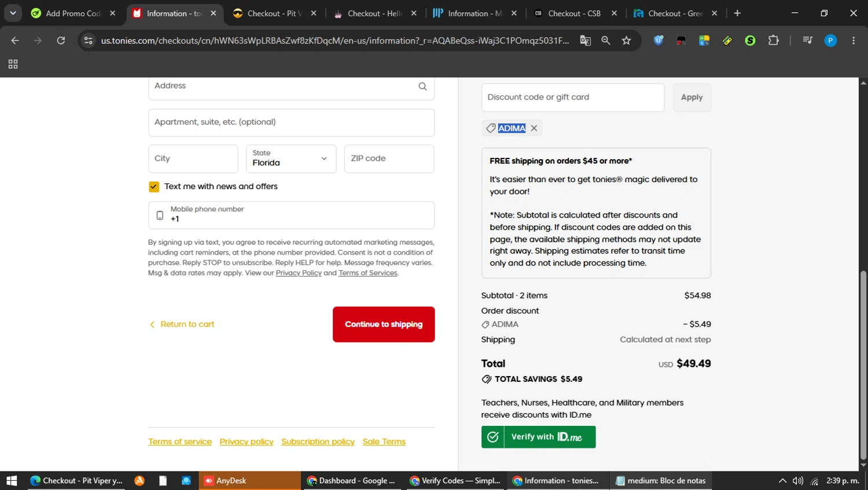Click the ZIP code input field

[389, 159]
